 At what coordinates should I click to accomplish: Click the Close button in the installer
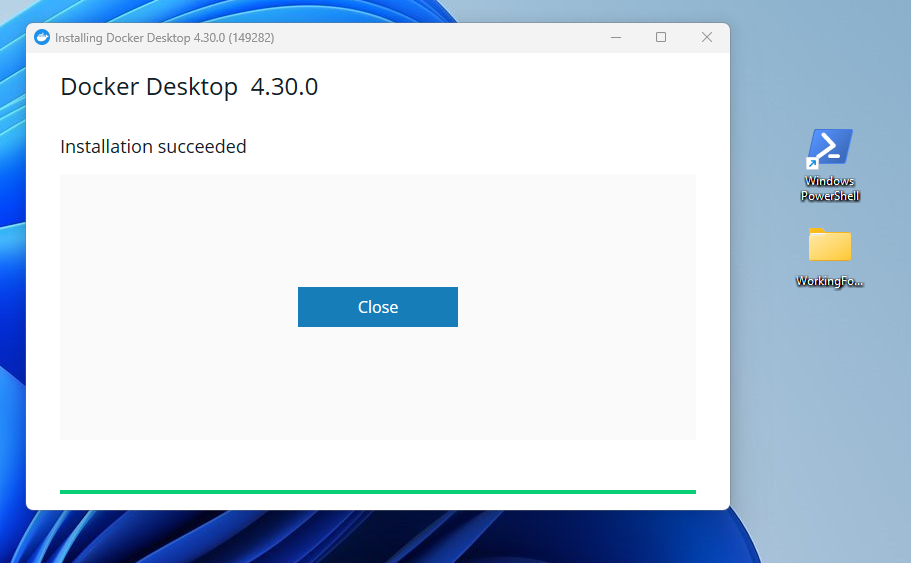[378, 307]
